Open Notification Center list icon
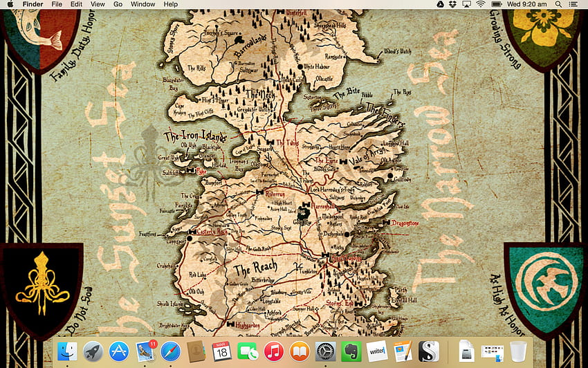The image size is (588, 368). pyautogui.click(x=573, y=4)
